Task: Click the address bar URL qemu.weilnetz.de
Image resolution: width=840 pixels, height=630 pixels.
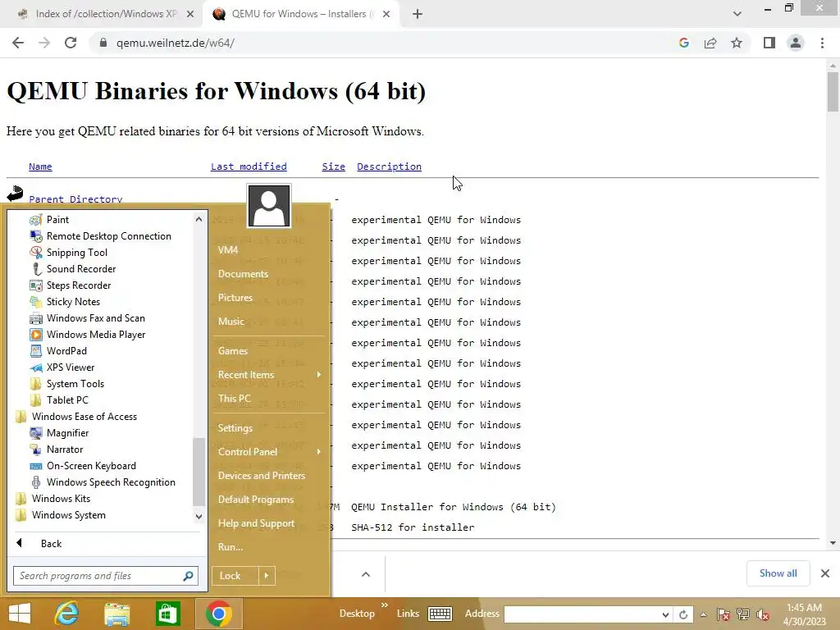Action: click(176, 43)
